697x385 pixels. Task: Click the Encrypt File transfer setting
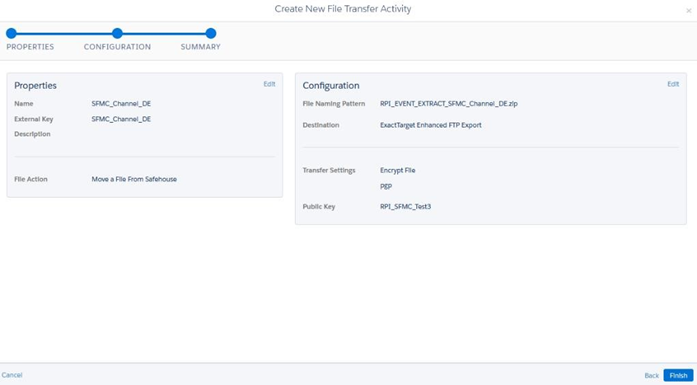(x=398, y=170)
